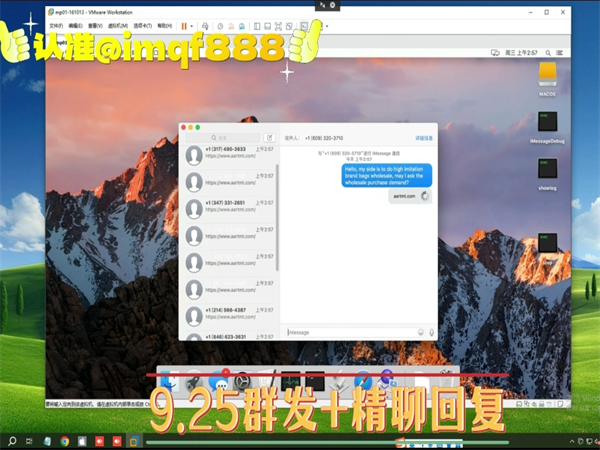Click the emoji picker in message field
This screenshot has height=450, width=600.
pyautogui.click(x=420, y=332)
